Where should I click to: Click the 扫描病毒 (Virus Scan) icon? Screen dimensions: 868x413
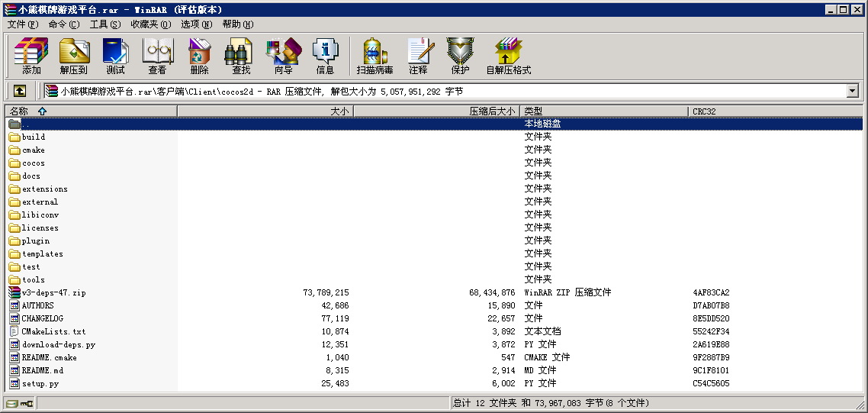tap(375, 56)
